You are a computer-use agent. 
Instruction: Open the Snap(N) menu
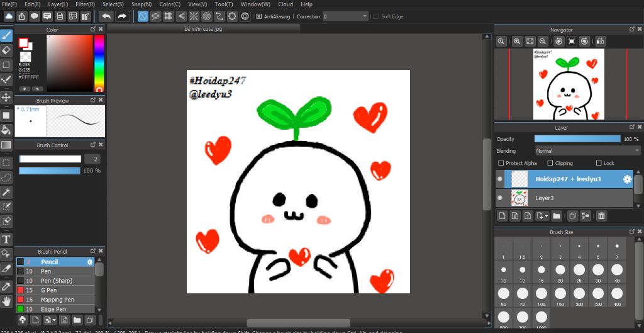click(x=142, y=4)
